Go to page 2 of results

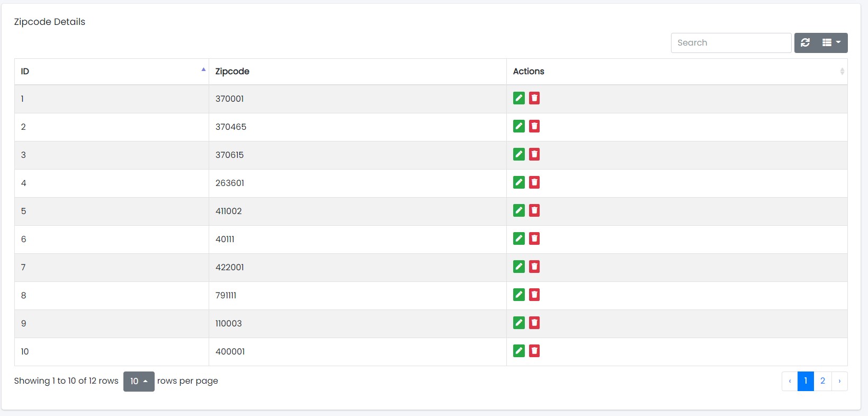coord(822,381)
